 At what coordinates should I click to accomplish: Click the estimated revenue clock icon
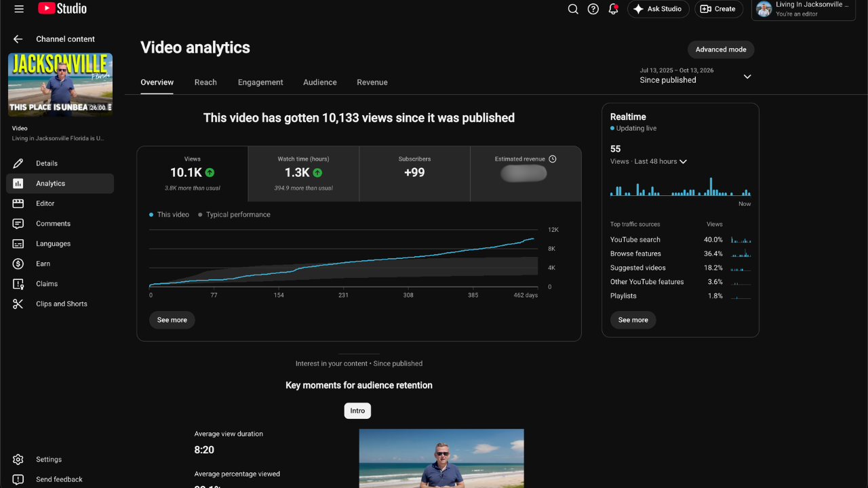coord(553,159)
